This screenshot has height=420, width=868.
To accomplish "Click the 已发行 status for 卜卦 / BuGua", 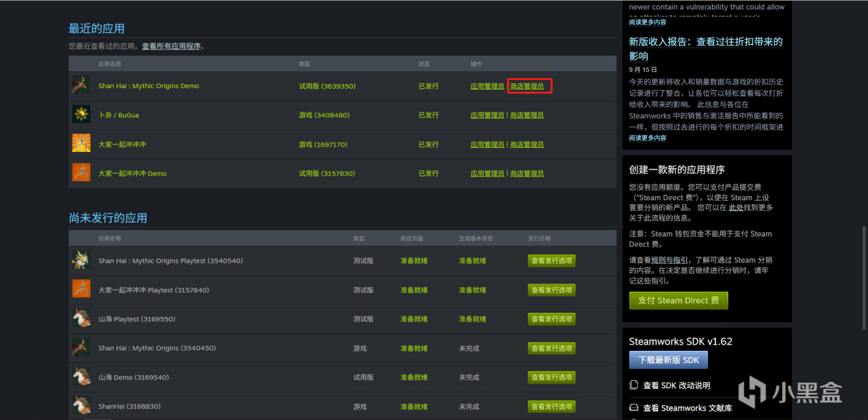I will pos(429,115).
